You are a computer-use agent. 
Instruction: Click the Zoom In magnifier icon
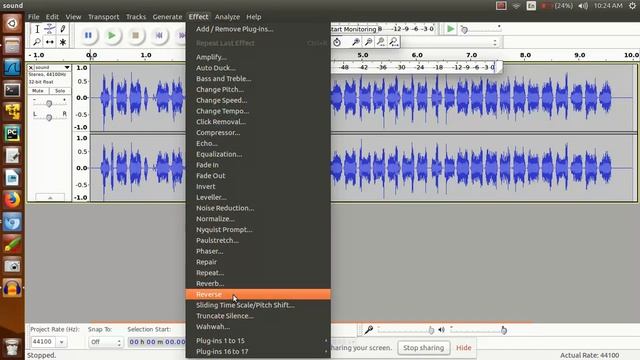(x=356, y=42)
